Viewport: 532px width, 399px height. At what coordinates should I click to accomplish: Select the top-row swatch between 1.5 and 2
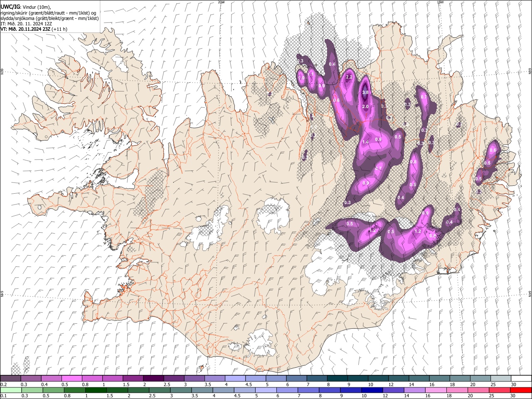pos(133,379)
